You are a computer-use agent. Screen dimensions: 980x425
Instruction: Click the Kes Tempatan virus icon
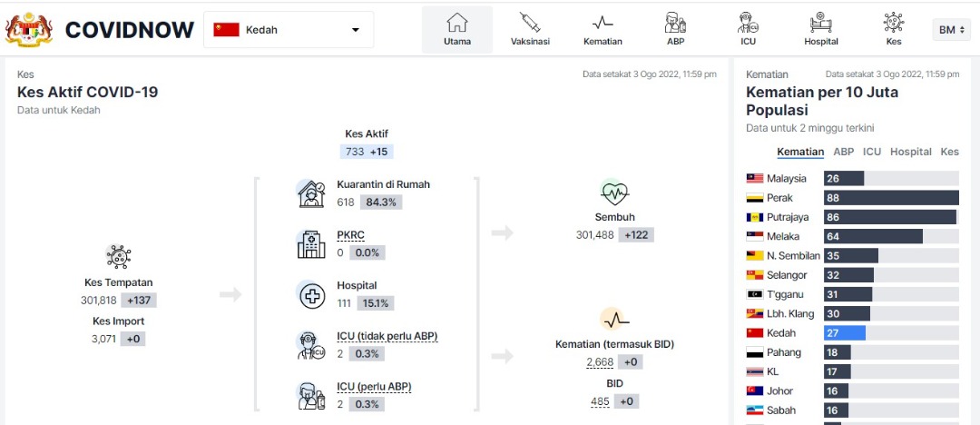pyautogui.click(x=118, y=257)
